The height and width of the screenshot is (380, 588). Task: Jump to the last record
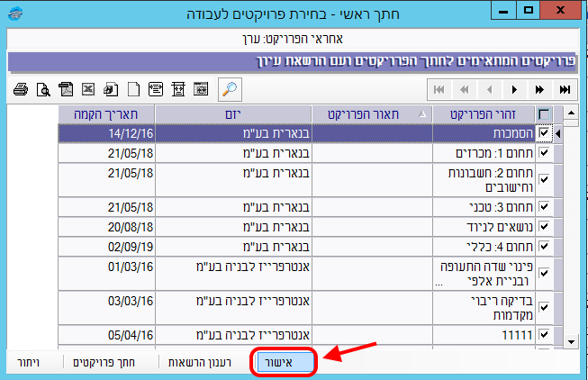point(565,89)
